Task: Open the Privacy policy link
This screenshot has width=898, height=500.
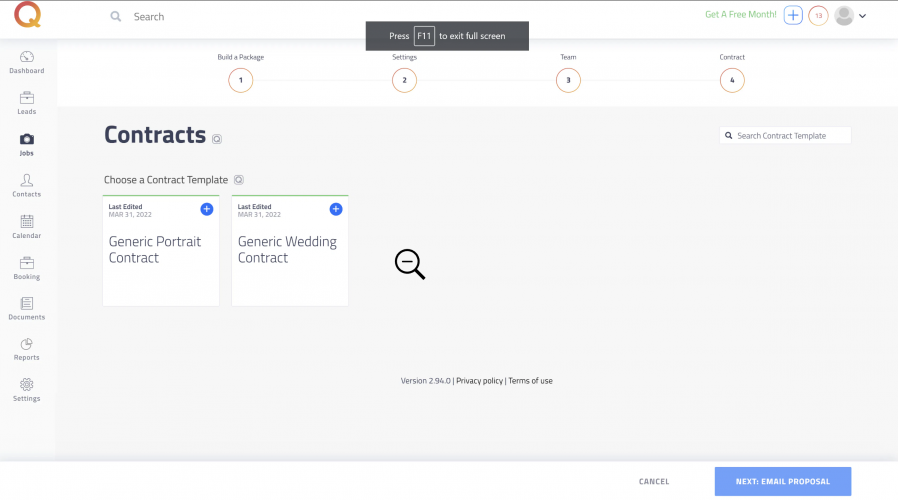Action: pos(479,381)
